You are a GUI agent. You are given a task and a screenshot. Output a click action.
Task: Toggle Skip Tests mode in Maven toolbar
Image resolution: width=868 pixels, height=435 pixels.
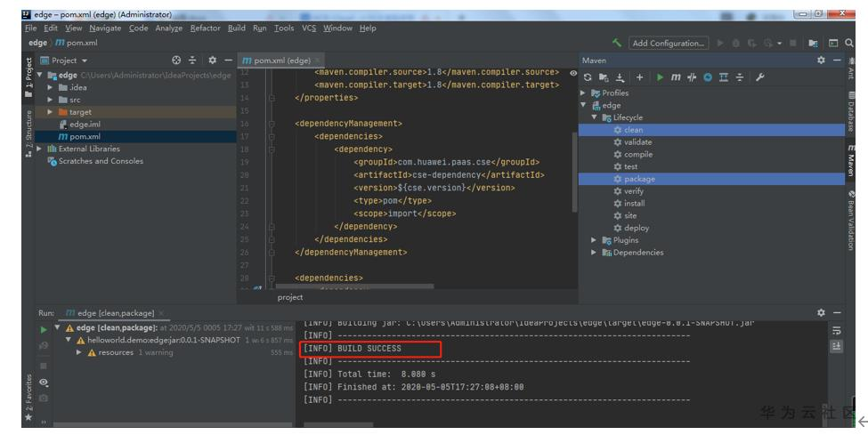click(692, 77)
